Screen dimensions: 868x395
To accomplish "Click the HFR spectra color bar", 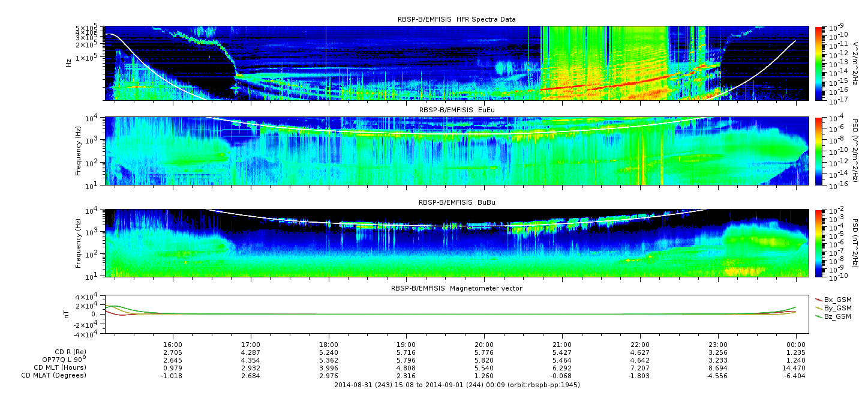I will point(819,63).
